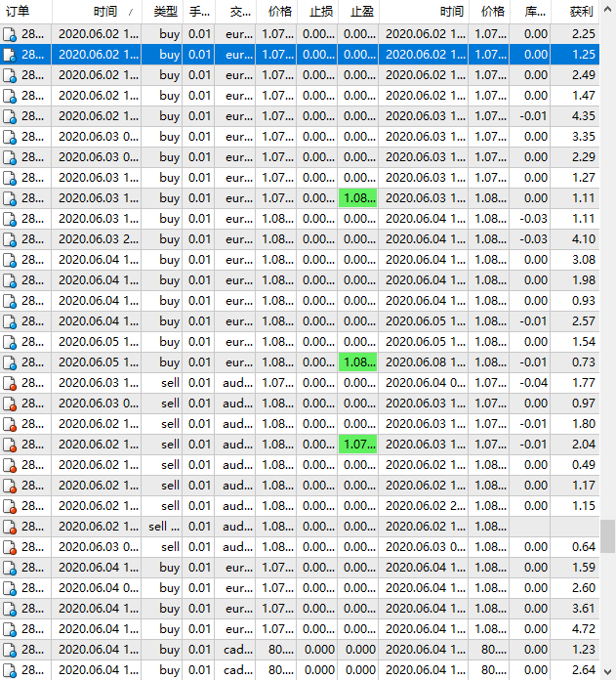616x680 pixels.
Task: Sort by the 类型 column header
Action: [x=162, y=12]
